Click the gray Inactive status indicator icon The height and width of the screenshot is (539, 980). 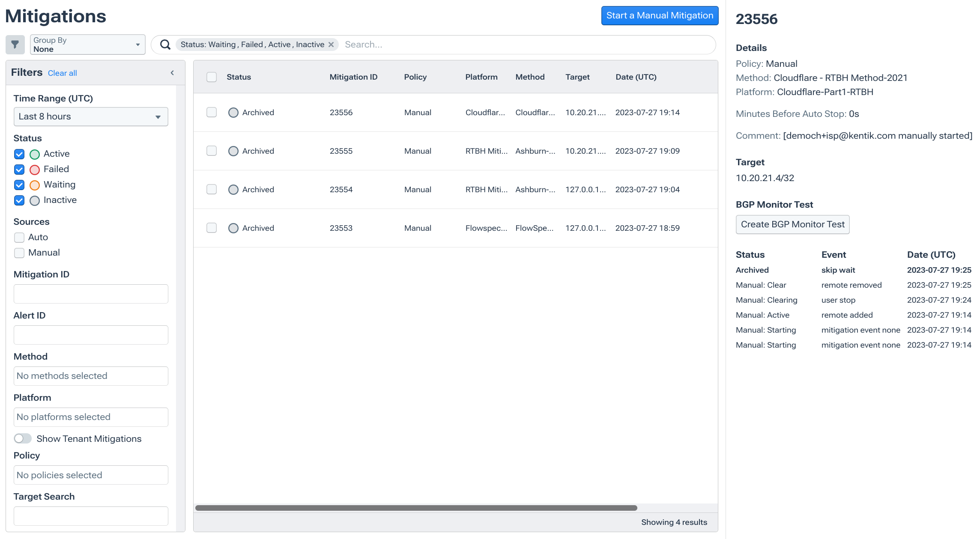34,200
